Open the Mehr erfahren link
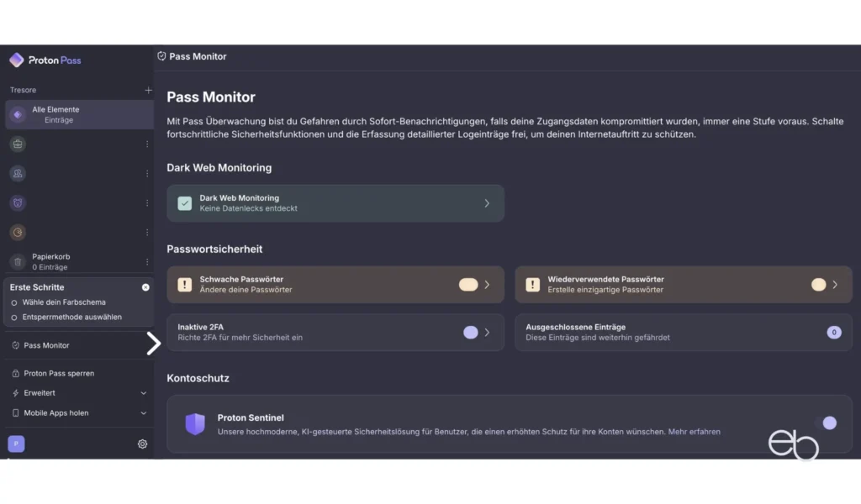 tap(697, 431)
